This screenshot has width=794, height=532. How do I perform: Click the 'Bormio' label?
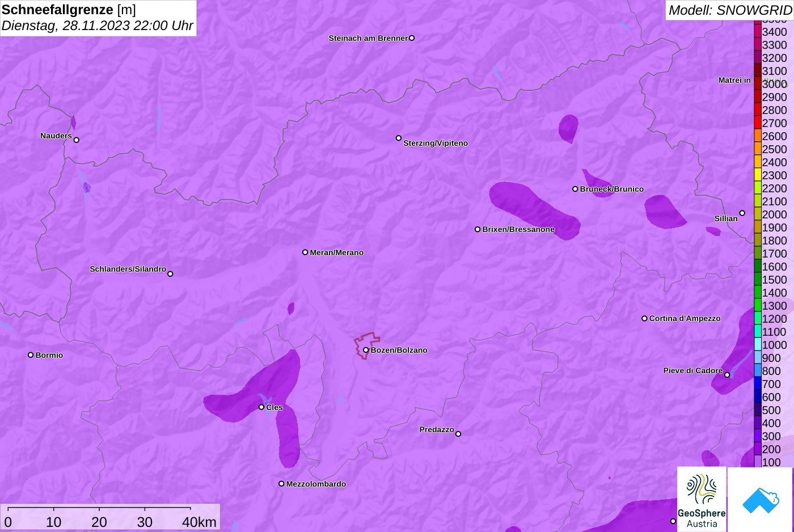(49, 355)
